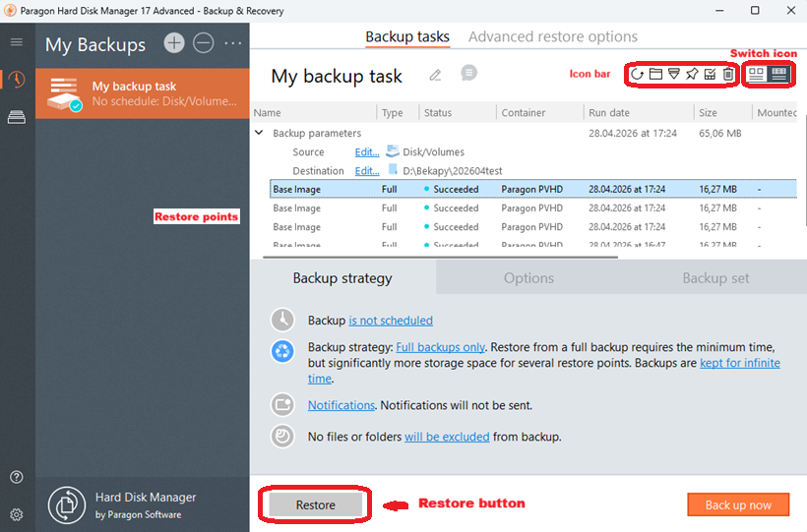Click the Restore button
Screen dimensions: 807x532
[x=316, y=504]
